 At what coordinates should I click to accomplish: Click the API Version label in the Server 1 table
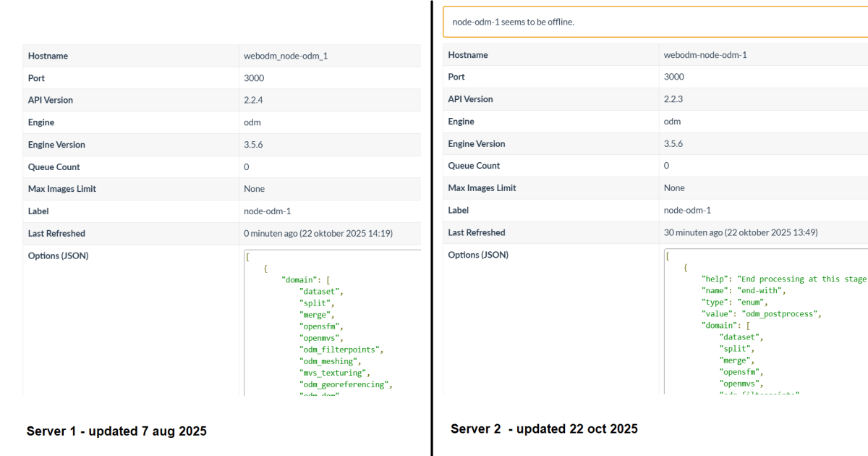click(x=51, y=100)
